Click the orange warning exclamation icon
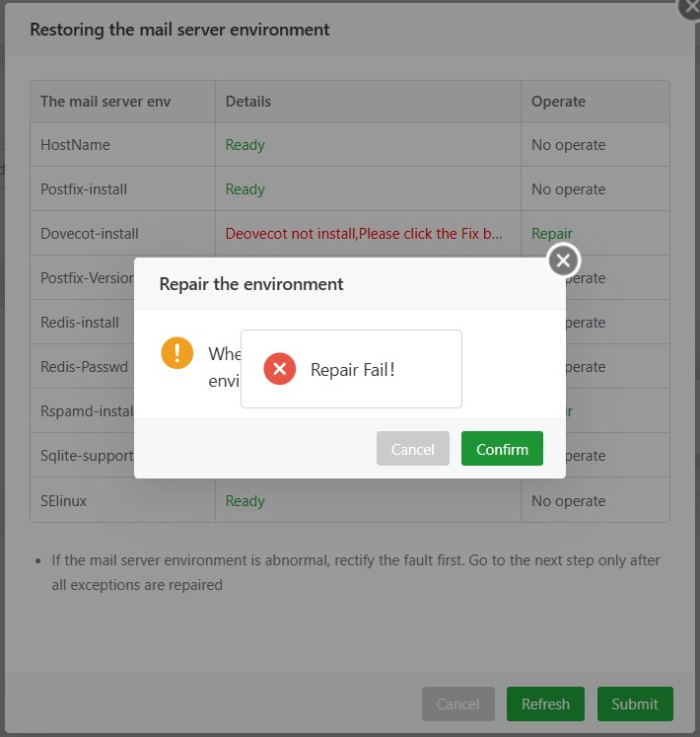Screen dimensions: 700x737 [177, 352]
